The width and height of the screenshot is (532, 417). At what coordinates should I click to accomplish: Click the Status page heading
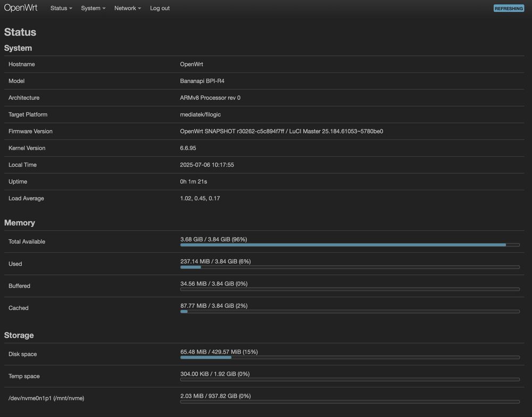20,32
